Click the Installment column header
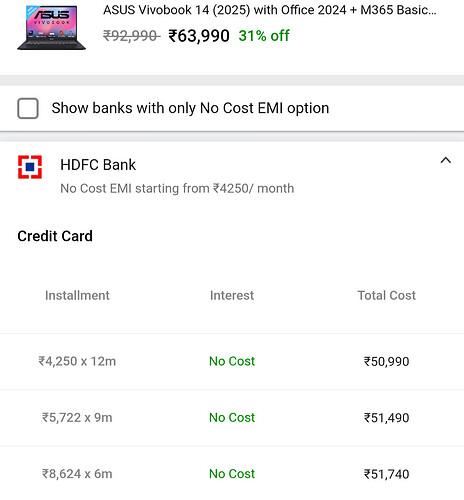The width and height of the screenshot is (464, 500). pos(77,295)
